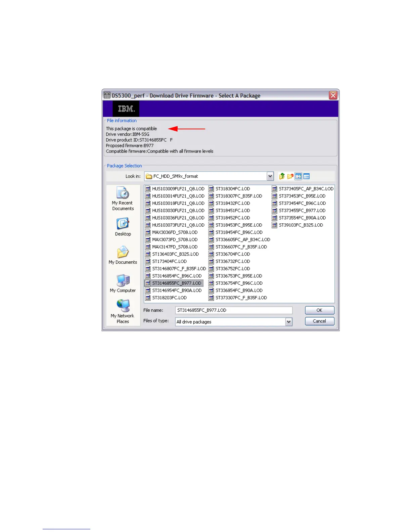Select file ST3146807FC_F_B35F.LOD
Image resolution: width=411 pixels, height=532 pixels.
pyautogui.click(x=176, y=269)
